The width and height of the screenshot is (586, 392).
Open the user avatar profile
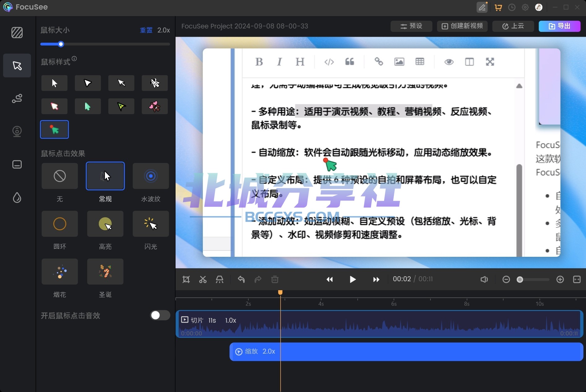539,7
